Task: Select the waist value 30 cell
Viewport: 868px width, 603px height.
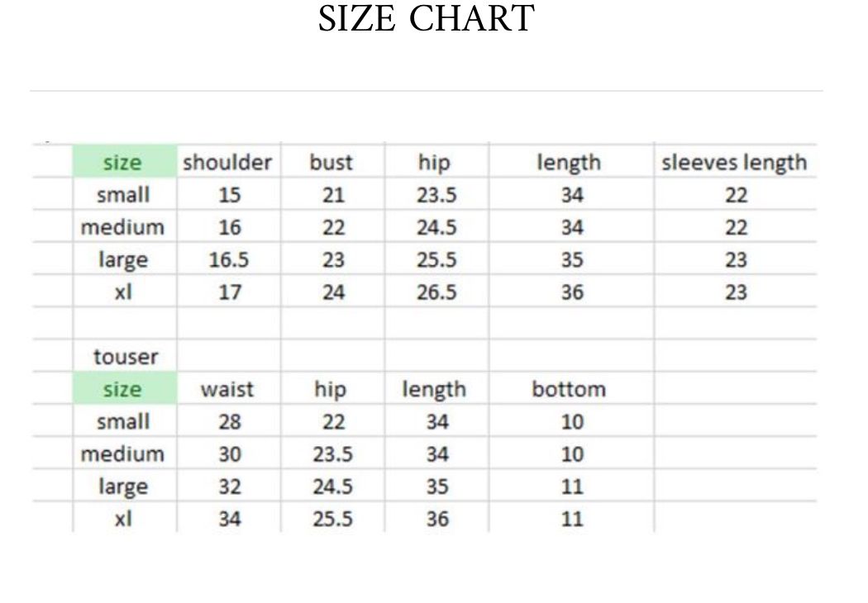Action: [230, 454]
